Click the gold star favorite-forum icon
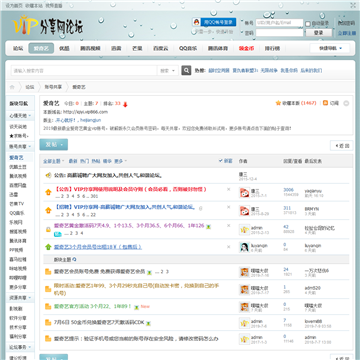The width and height of the screenshot is (360, 360). coord(278,103)
